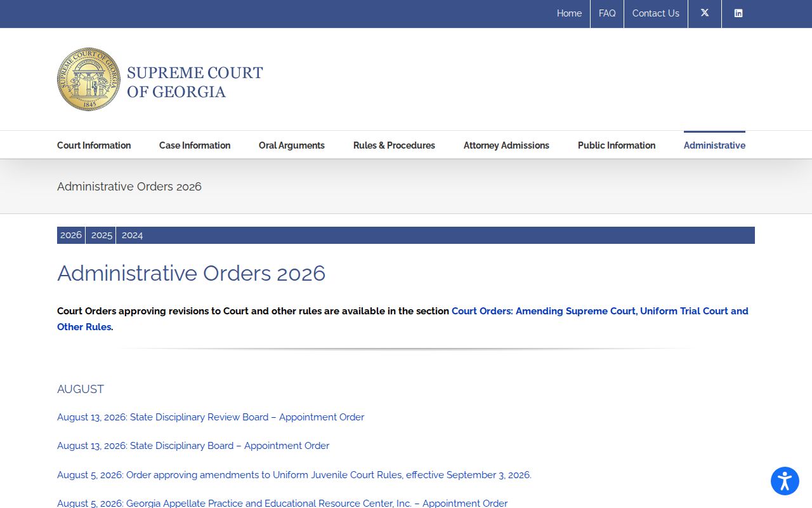
Task: Open August 13 State Disciplinary Board Appointment Order
Action: [193, 446]
